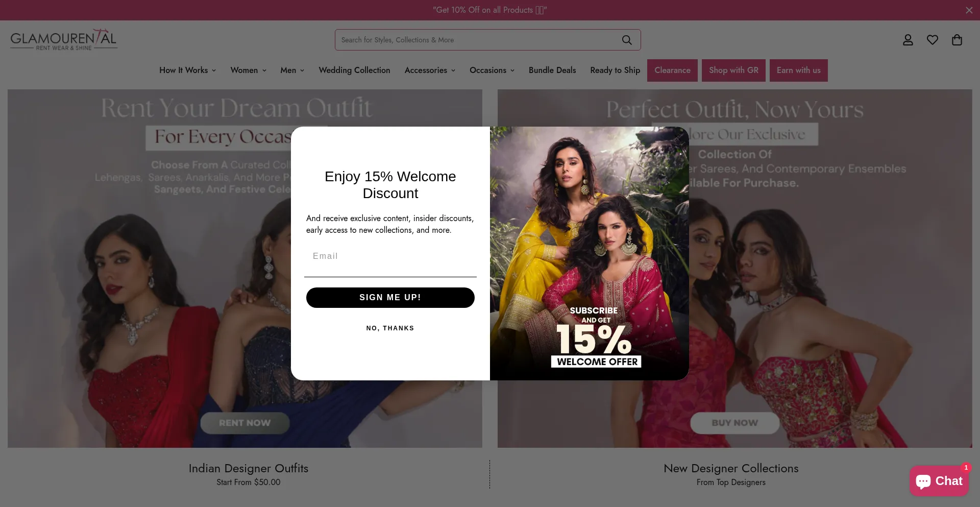The width and height of the screenshot is (980, 507).
Task: Expand the Women dropdown menu
Action: click(x=248, y=70)
